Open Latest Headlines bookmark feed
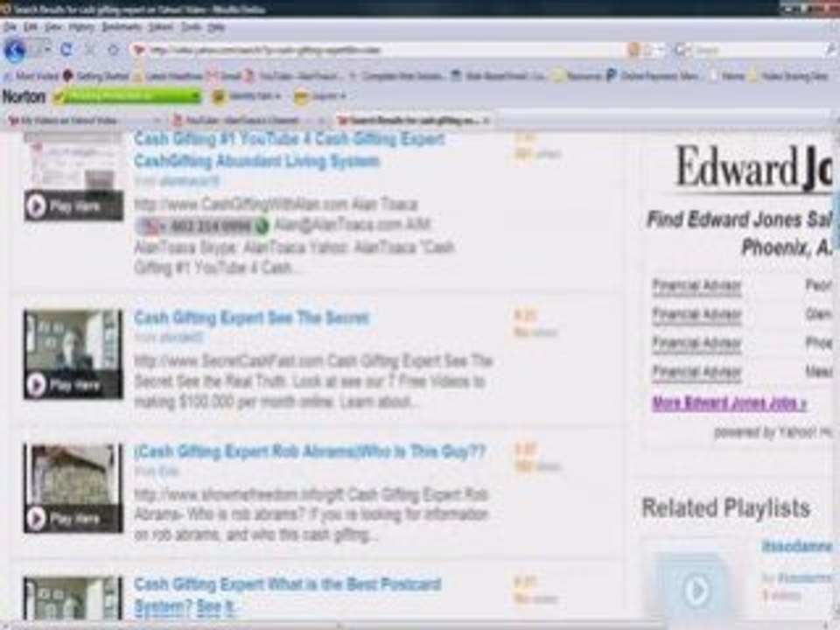 pos(168,76)
